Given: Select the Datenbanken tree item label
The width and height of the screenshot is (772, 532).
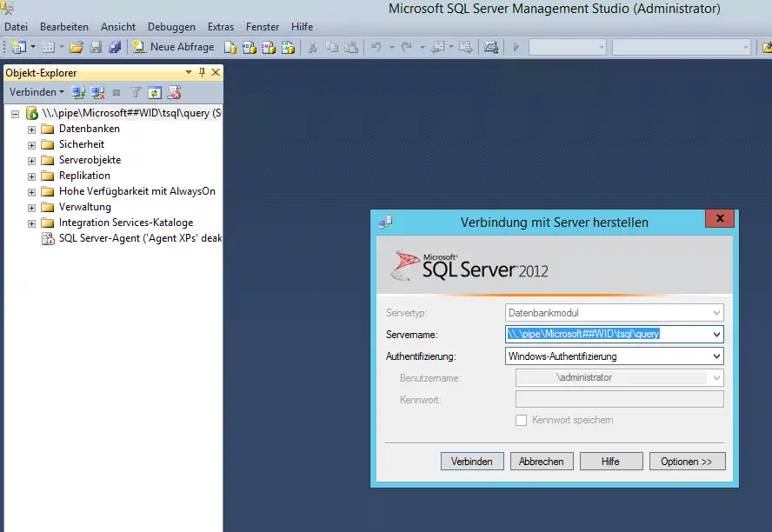Looking at the screenshot, I should (x=90, y=129).
